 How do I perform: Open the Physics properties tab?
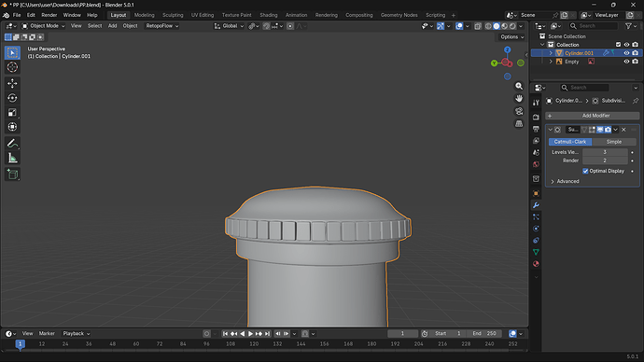[536, 229]
